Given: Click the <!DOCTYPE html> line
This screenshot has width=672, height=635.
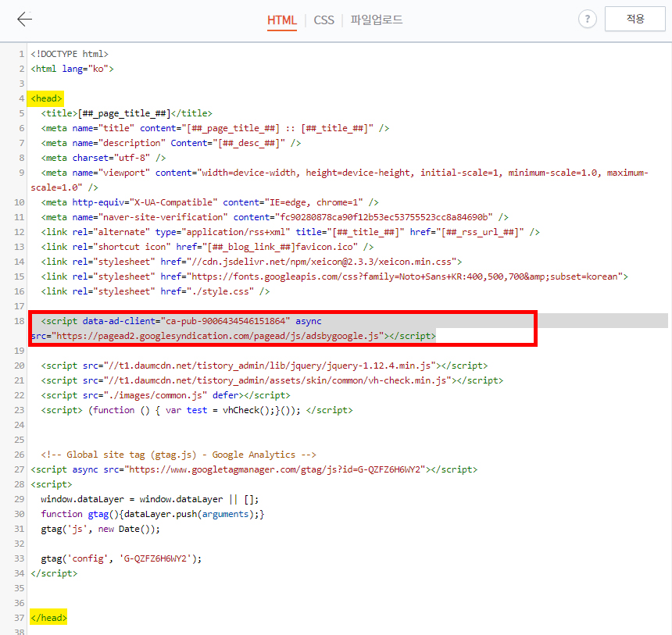Looking at the screenshot, I should coord(70,54).
